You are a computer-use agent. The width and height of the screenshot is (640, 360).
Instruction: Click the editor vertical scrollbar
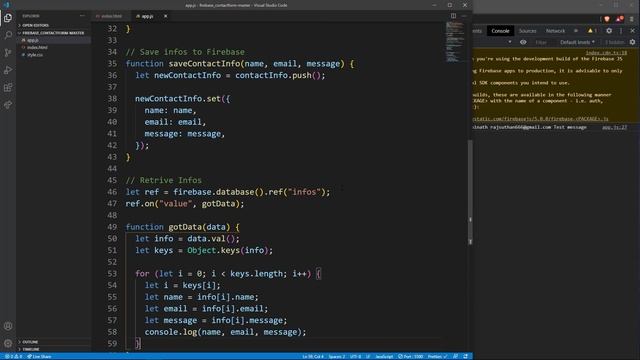tap(470, 192)
